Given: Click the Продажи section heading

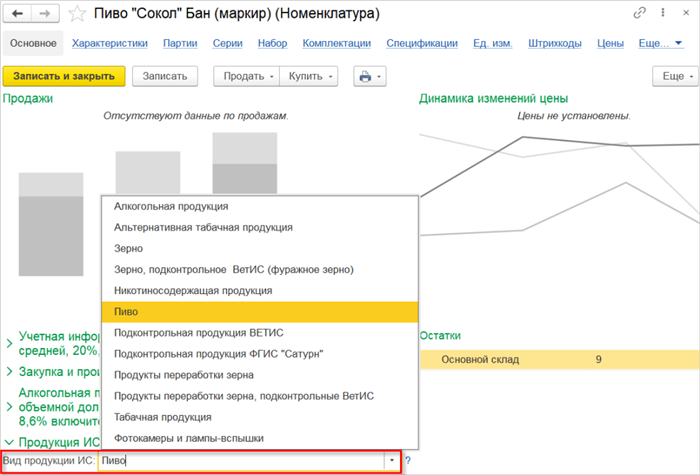Looking at the screenshot, I should tap(28, 98).
